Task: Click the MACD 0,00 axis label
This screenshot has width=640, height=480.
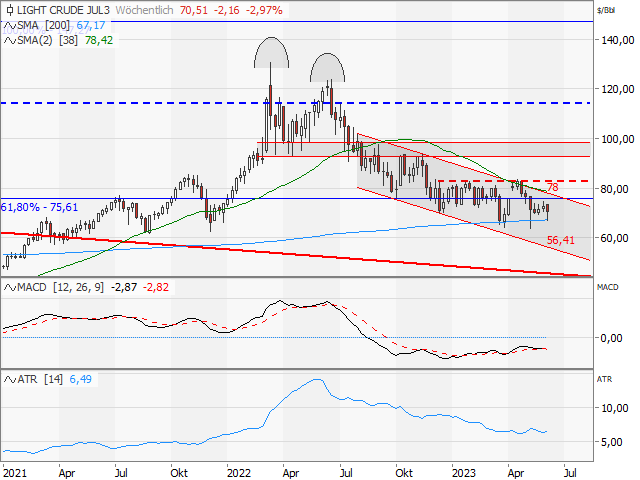Action: [611, 338]
